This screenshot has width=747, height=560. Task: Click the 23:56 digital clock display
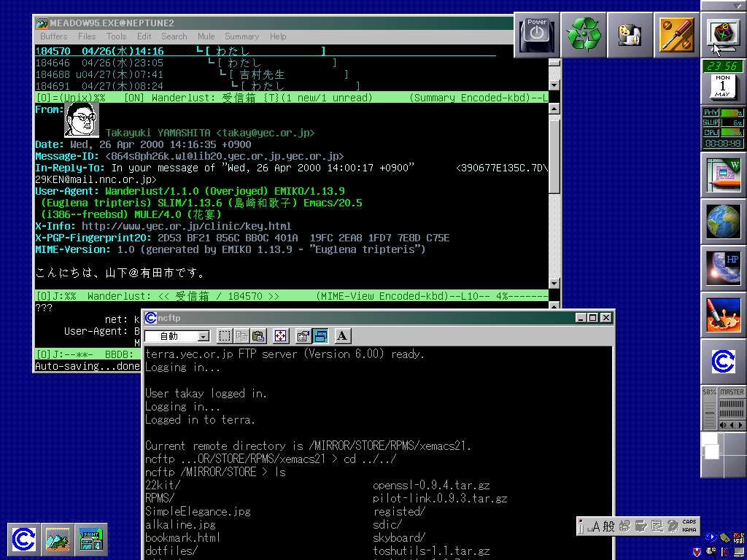point(723,66)
